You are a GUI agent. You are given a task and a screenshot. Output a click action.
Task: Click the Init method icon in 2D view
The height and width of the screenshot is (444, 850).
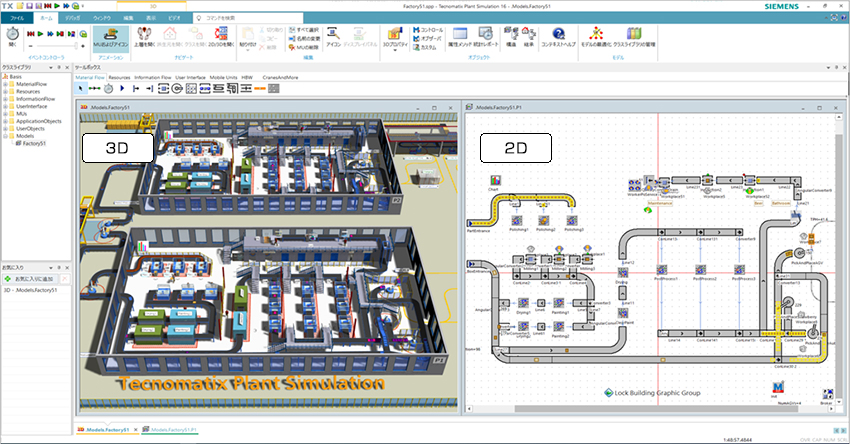pos(777,388)
